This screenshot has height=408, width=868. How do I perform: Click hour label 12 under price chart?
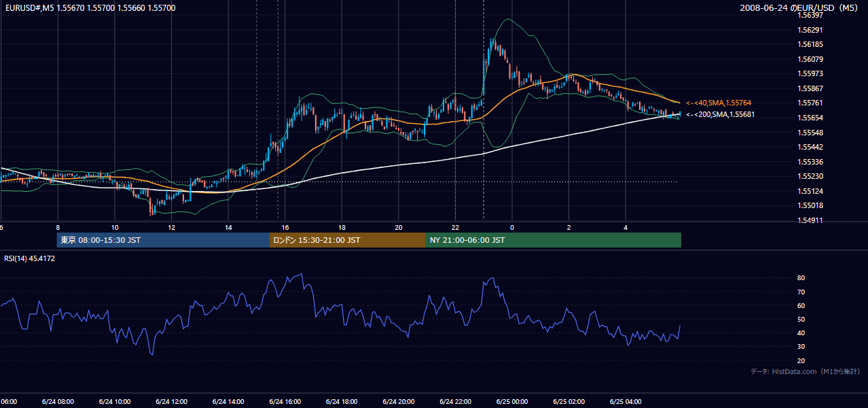click(x=172, y=227)
